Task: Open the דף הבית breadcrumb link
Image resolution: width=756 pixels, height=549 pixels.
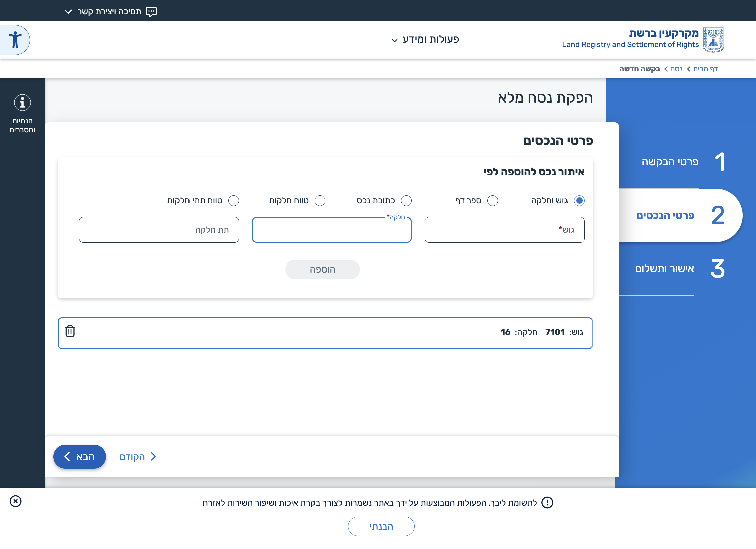Action: (706, 69)
